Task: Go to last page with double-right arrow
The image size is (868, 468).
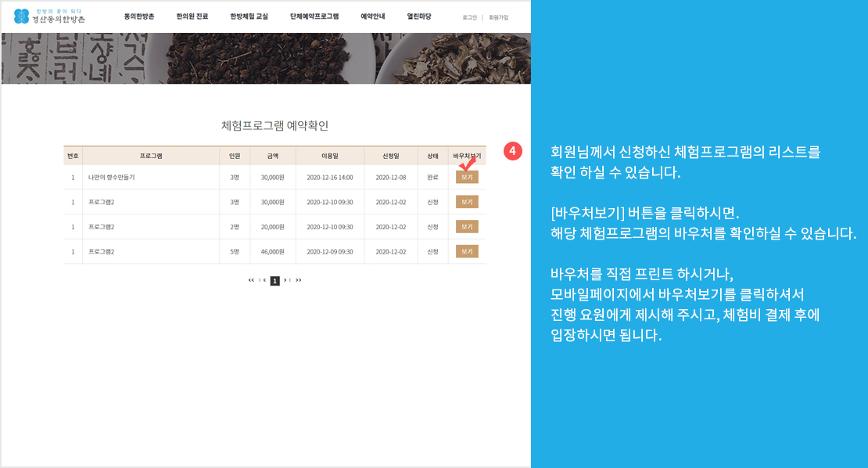Action: tap(299, 280)
